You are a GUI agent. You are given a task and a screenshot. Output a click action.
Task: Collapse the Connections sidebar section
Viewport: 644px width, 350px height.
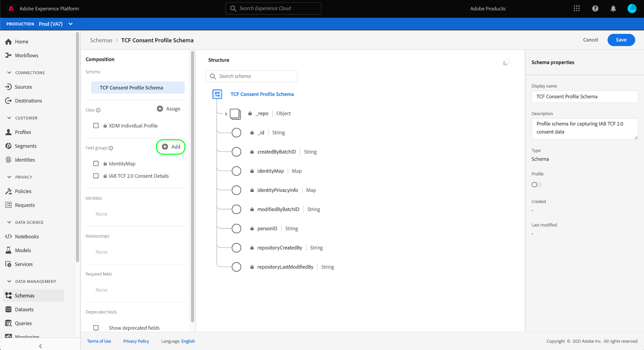pyautogui.click(x=9, y=72)
